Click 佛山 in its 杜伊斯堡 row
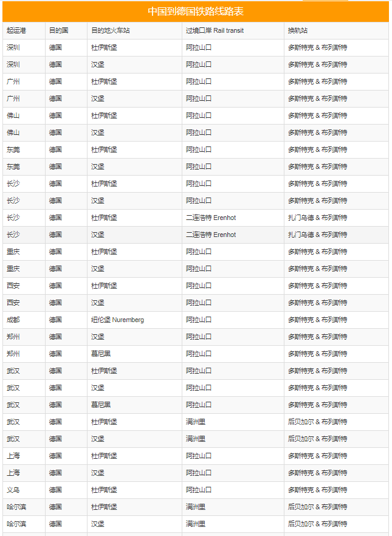This screenshot has width=392, height=536. (x=13, y=115)
